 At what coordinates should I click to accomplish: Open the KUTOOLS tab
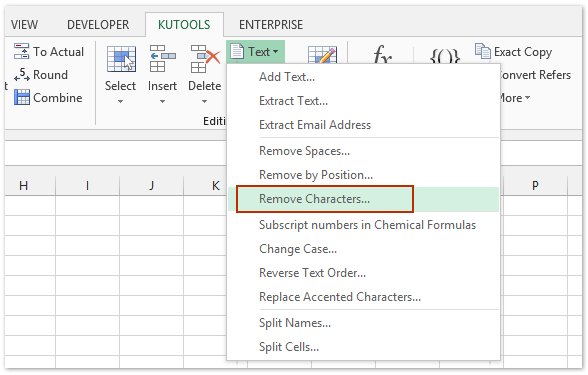184,25
